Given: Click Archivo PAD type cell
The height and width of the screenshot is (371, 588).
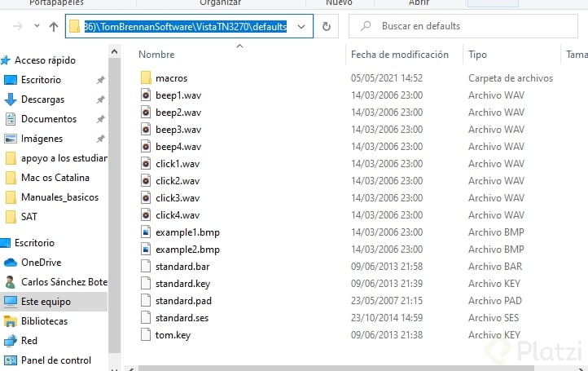Looking at the screenshot, I should pyautogui.click(x=495, y=301).
